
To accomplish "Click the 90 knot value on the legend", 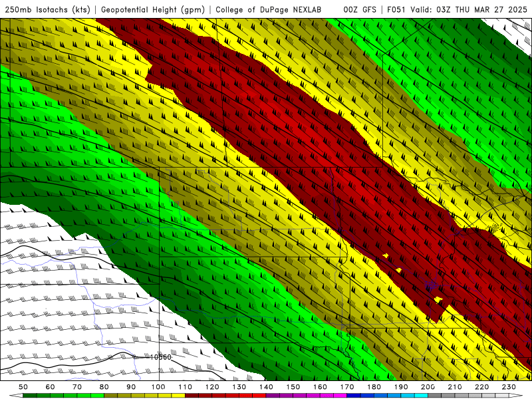I will (x=131, y=387).
